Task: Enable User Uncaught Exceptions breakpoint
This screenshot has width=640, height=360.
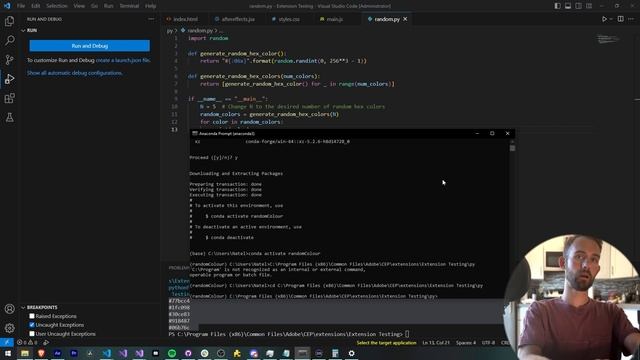Action: 32,334
